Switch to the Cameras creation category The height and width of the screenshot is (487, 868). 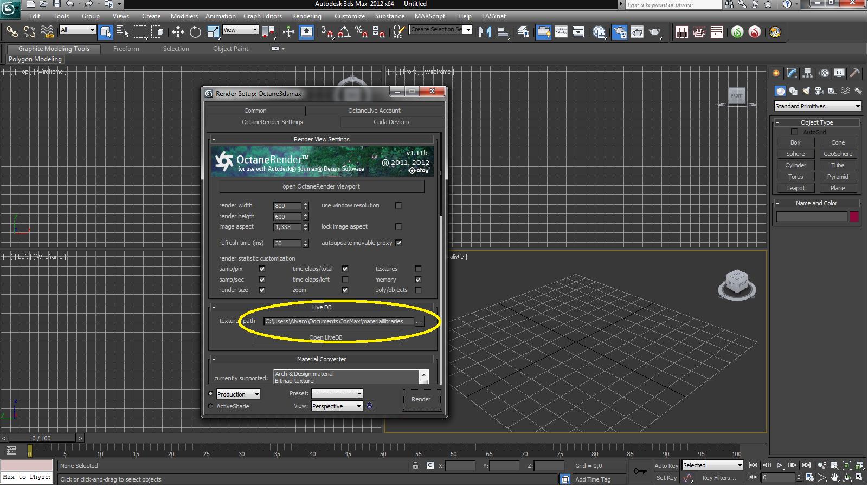(x=819, y=91)
